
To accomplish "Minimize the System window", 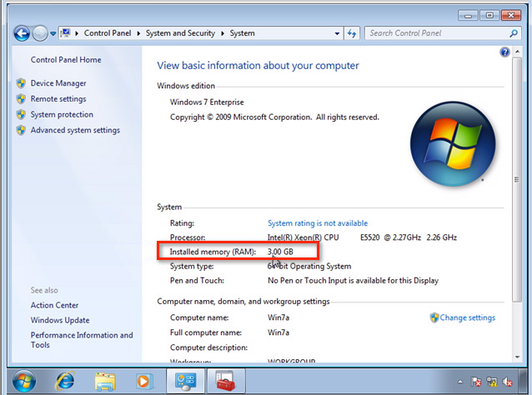I will [469, 16].
